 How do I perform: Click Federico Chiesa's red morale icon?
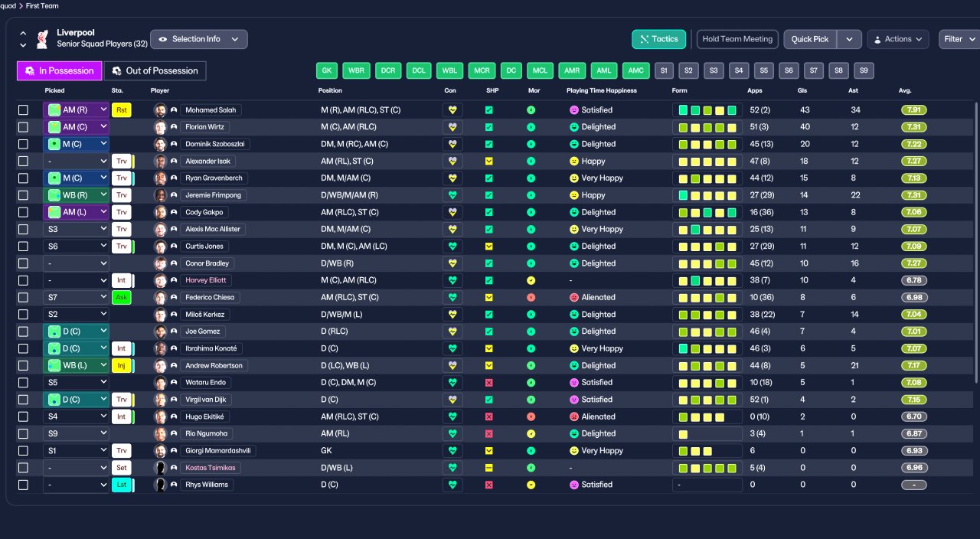click(x=531, y=297)
